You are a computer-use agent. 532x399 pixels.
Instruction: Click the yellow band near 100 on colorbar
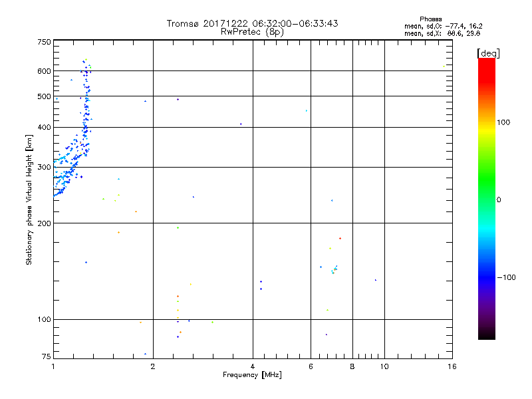486,126
